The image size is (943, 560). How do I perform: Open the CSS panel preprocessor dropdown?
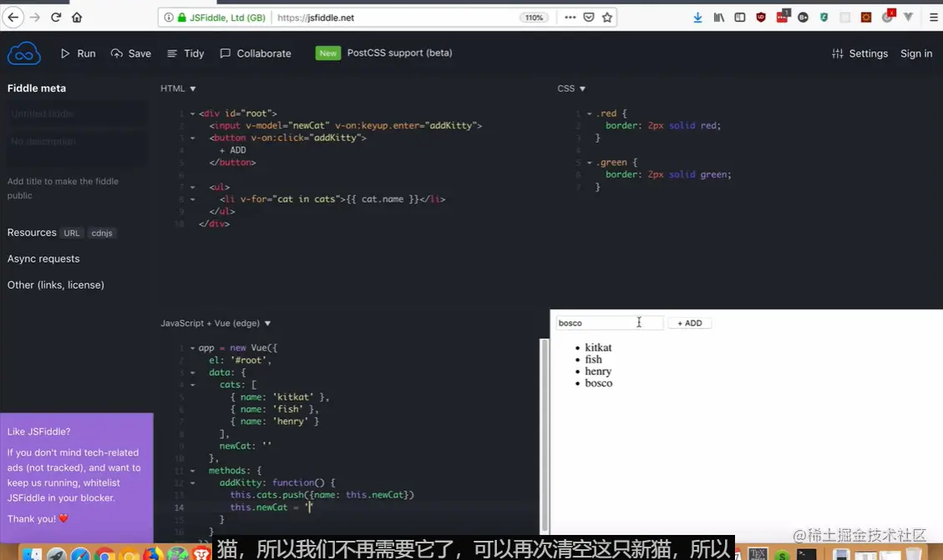(571, 88)
